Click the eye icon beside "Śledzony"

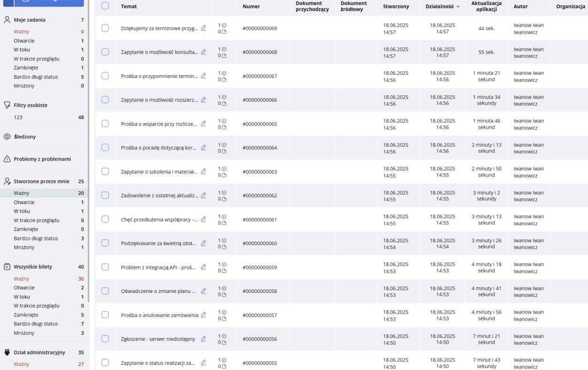7,137
